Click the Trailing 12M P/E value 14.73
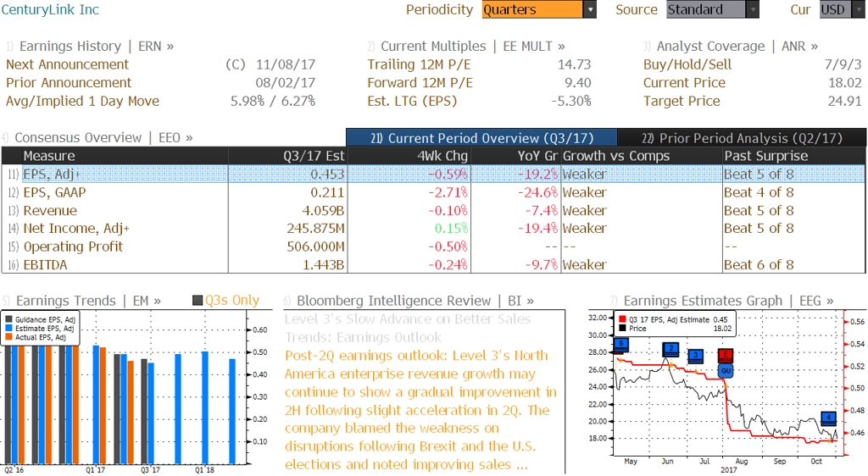868x476 pixels. [574, 64]
